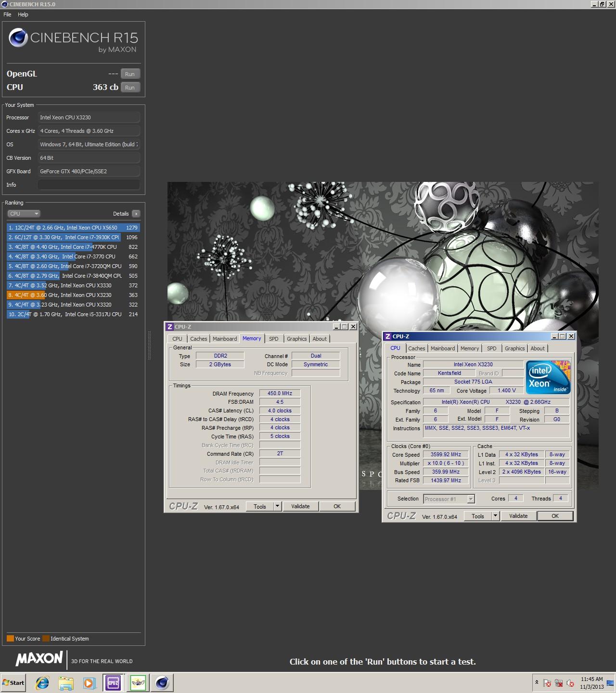
Task: Click the Intel Xeon inside logo
Action: [x=548, y=377]
